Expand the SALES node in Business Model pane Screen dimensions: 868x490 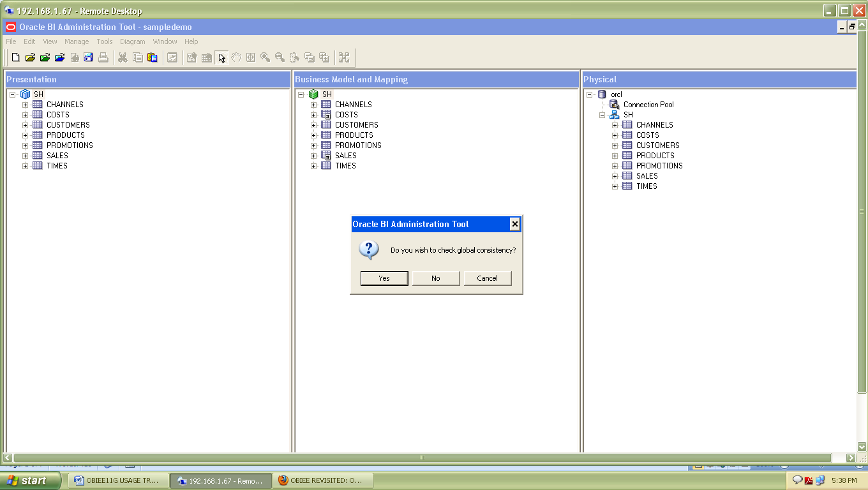[313, 155]
